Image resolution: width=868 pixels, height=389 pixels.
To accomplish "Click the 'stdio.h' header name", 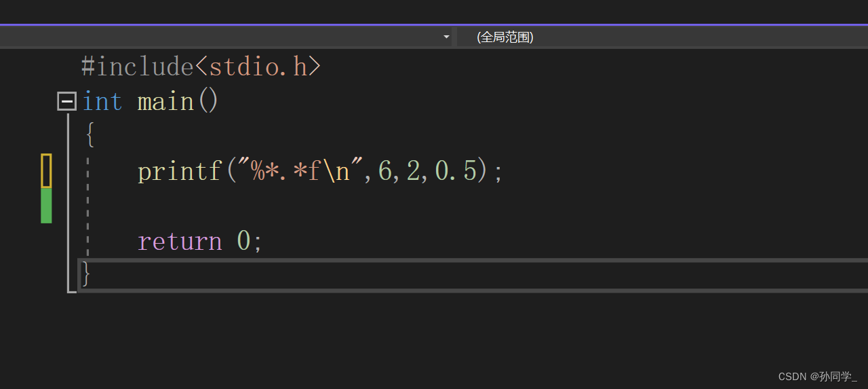I will coord(258,67).
